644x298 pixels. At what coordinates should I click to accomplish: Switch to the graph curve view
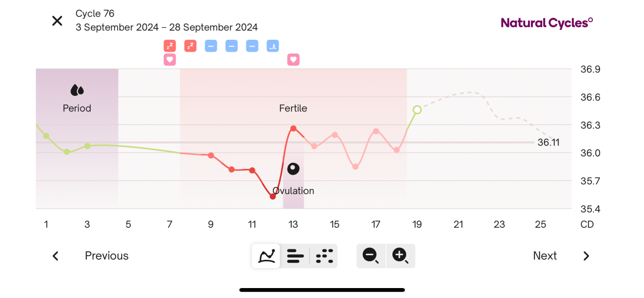266,256
